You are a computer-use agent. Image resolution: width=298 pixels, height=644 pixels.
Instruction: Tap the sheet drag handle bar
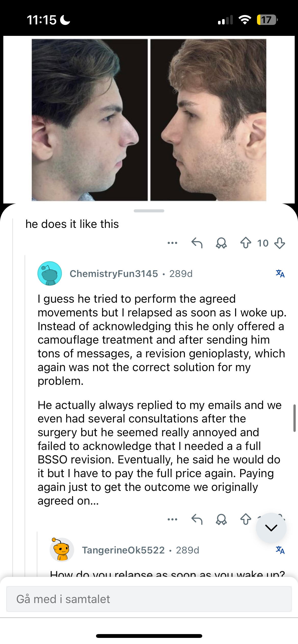click(x=149, y=211)
